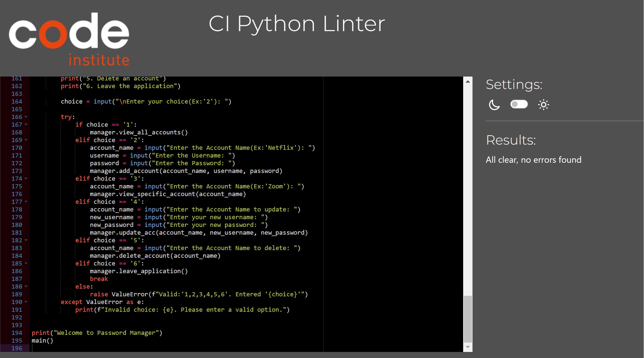The height and width of the screenshot is (358, 644).
Task: Collapse the except block at line 190
Action: click(26, 302)
